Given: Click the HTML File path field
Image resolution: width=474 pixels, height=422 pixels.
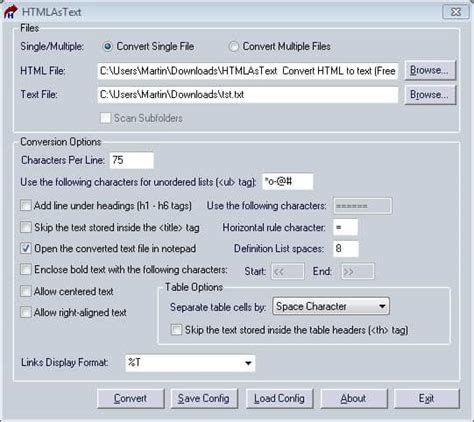Looking at the screenshot, I should tap(248, 71).
